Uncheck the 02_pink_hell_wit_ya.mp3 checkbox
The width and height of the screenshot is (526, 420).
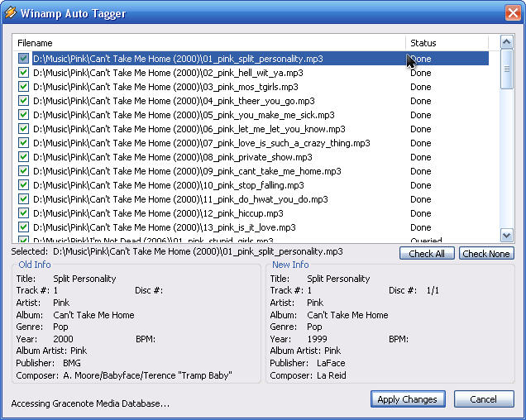click(23, 73)
